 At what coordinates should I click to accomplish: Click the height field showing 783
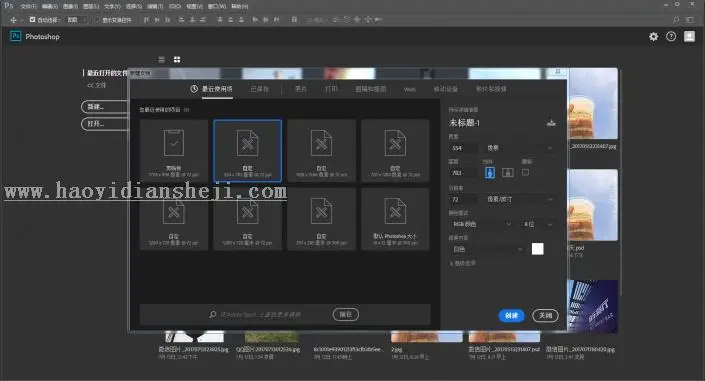(464, 173)
